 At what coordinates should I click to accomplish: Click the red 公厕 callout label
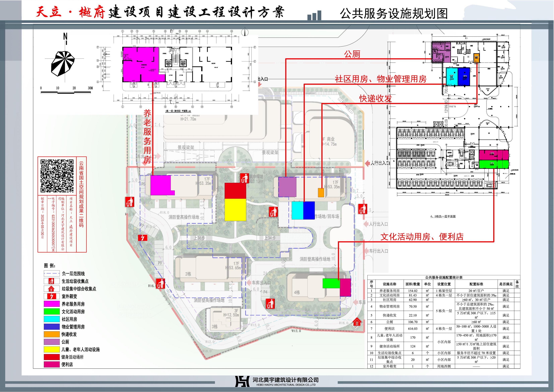(x=352, y=54)
